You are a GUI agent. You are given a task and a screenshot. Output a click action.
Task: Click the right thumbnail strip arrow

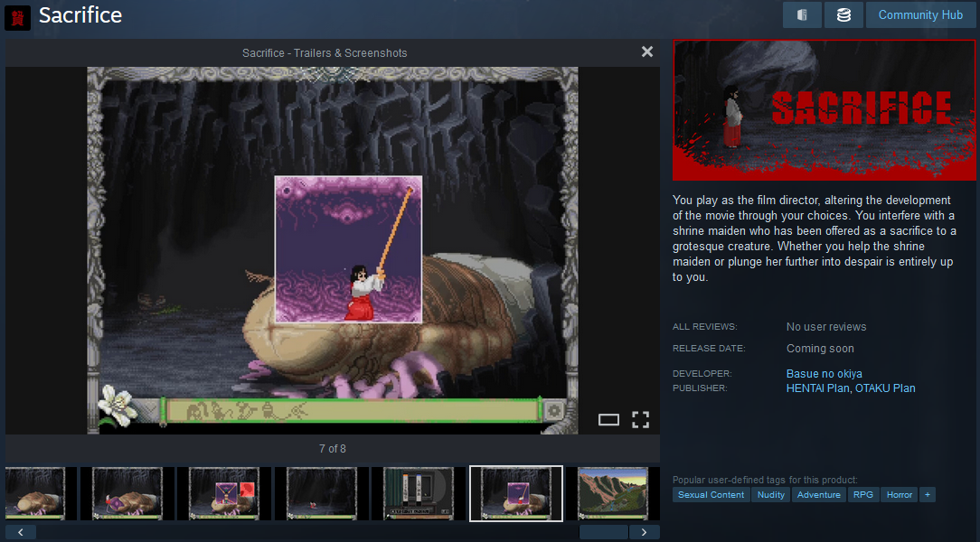[x=645, y=532]
